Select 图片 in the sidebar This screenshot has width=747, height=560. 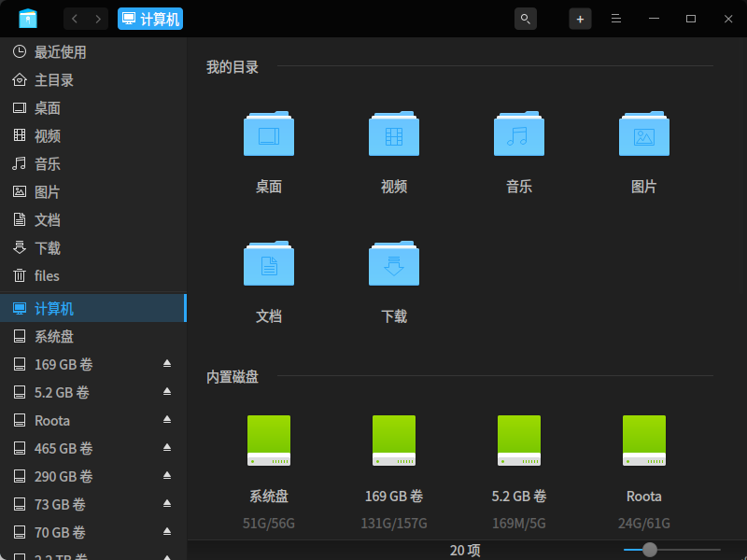click(93, 192)
